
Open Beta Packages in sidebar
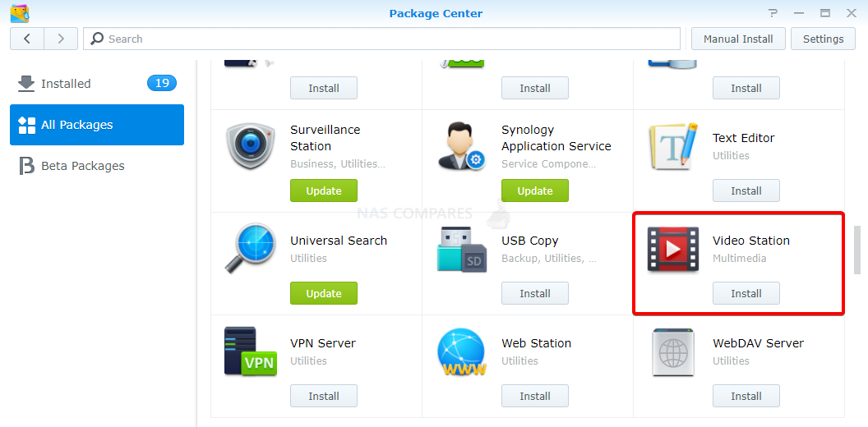tap(97, 166)
